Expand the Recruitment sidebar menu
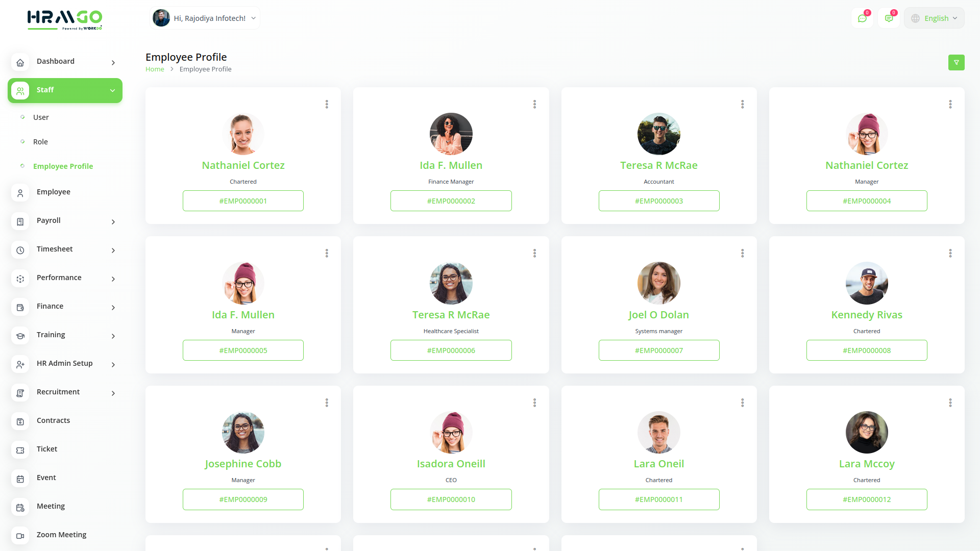Screen dimensions: 980x551 (113, 393)
